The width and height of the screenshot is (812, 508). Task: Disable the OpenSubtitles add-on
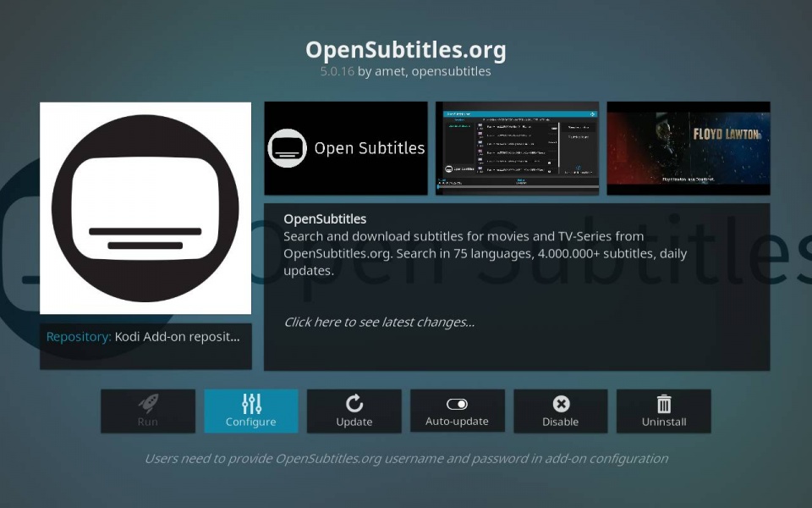pyautogui.click(x=561, y=411)
